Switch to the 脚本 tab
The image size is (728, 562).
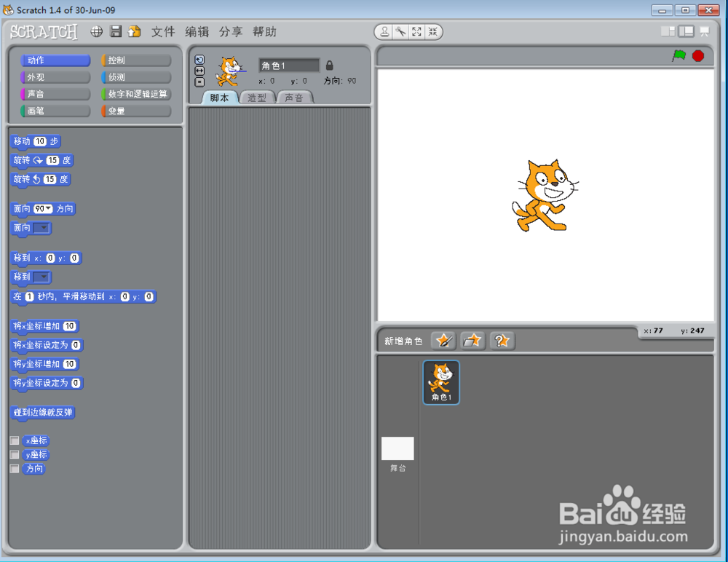point(220,98)
